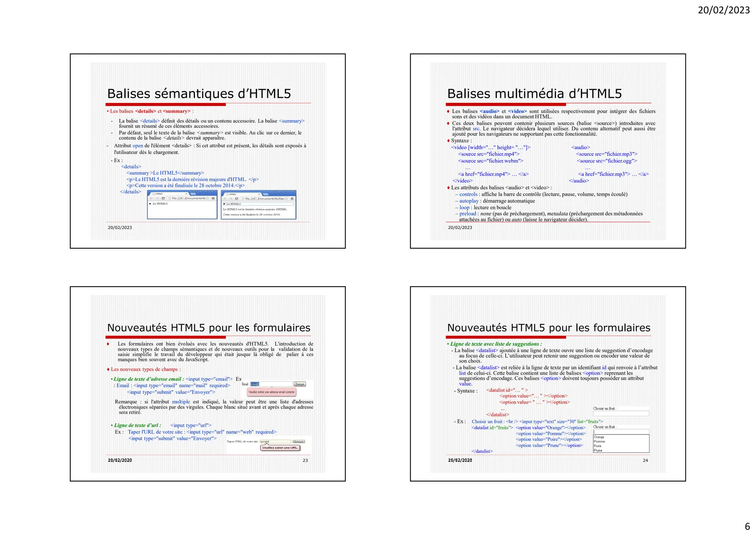This screenshot has width=756, height=535.
Task: Close HTML5 tab in left browser window
Action: pos(186,194)
